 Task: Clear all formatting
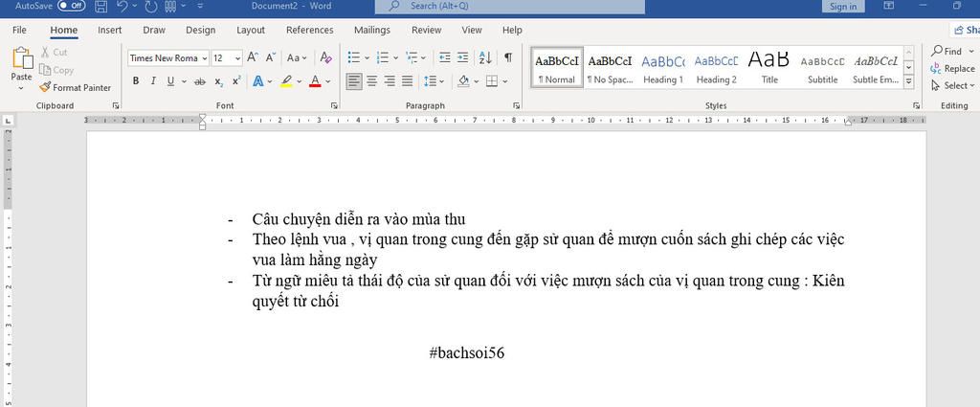[x=325, y=57]
